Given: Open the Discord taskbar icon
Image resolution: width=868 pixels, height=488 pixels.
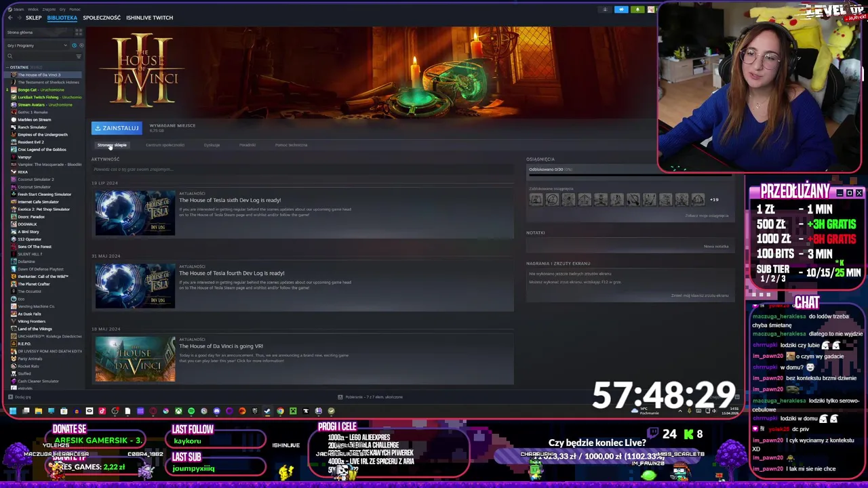Looking at the screenshot, I should coord(216,411).
